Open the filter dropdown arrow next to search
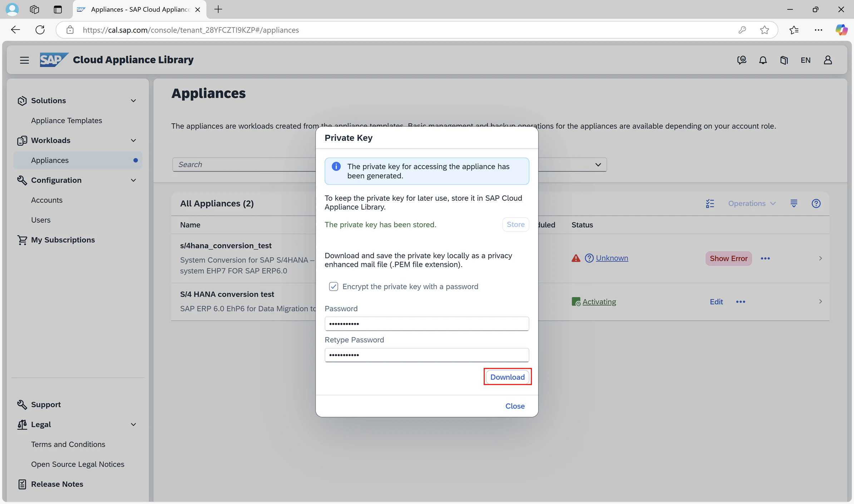Screen dimensions: 854x504 pos(598,165)
